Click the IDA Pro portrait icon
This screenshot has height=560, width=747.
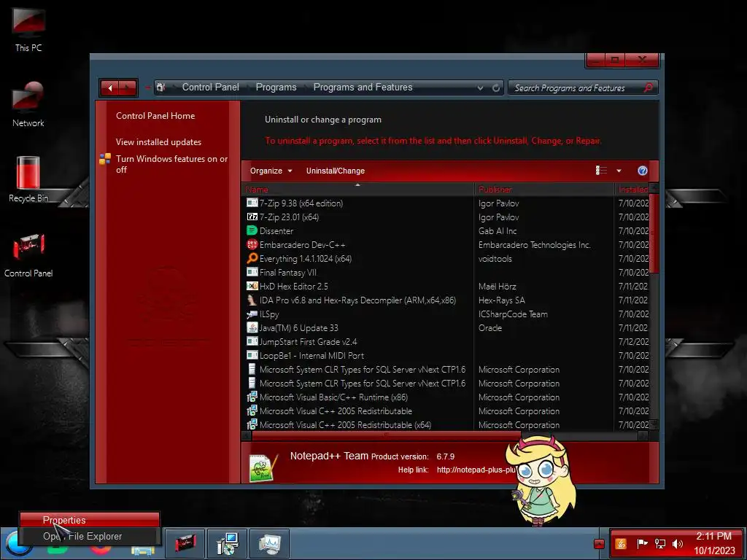252,300
